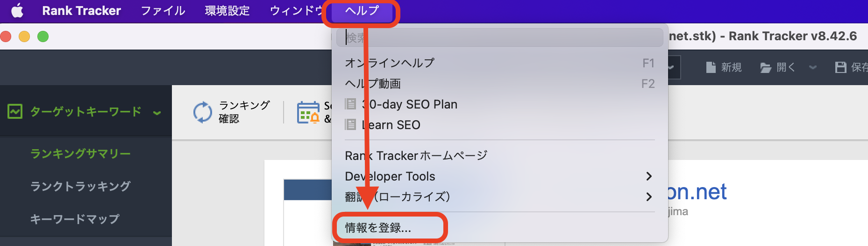Viewport: 868px width, 246px height.
Task: Expand the 翻訳 (ローカライズ) submenu
Action: (499, 197)
